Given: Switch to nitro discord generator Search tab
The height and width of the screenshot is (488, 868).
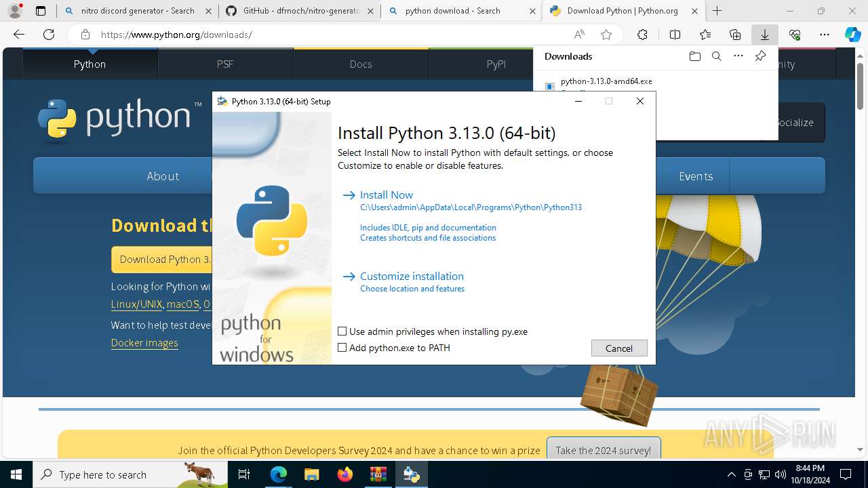Looking at the screenshot, I should (x=137, y=11).
